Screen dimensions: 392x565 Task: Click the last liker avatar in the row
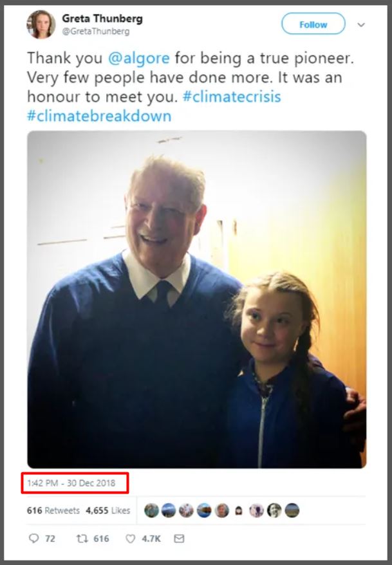click(x=292, y=510)
